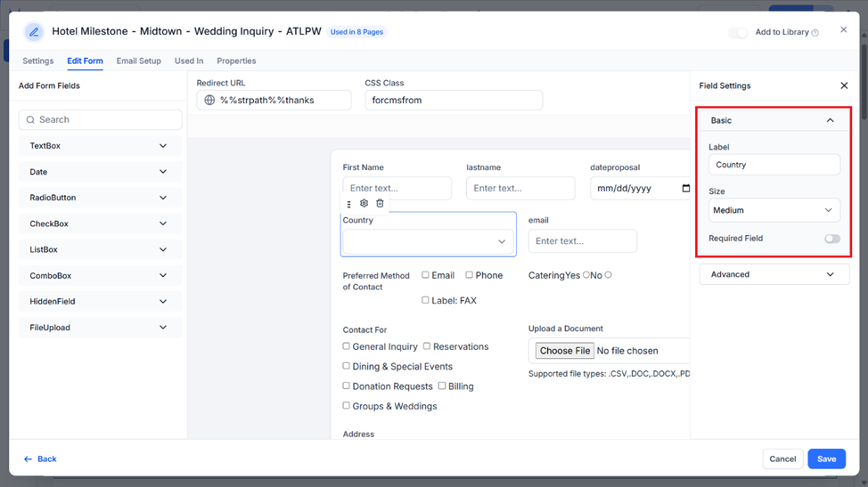Check Dining & Special Events checkbox
The height and width of the screenshot is (487, 868).
tap(346, 366)
